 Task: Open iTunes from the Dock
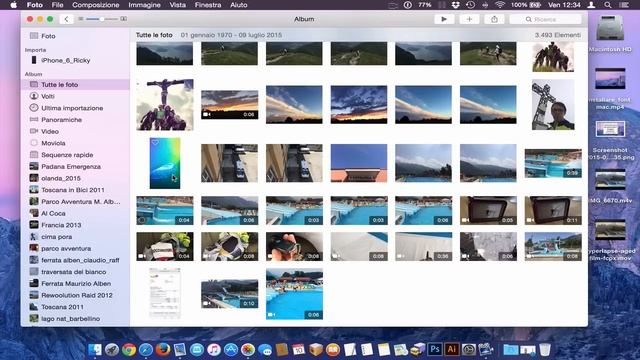coord(213,349)
